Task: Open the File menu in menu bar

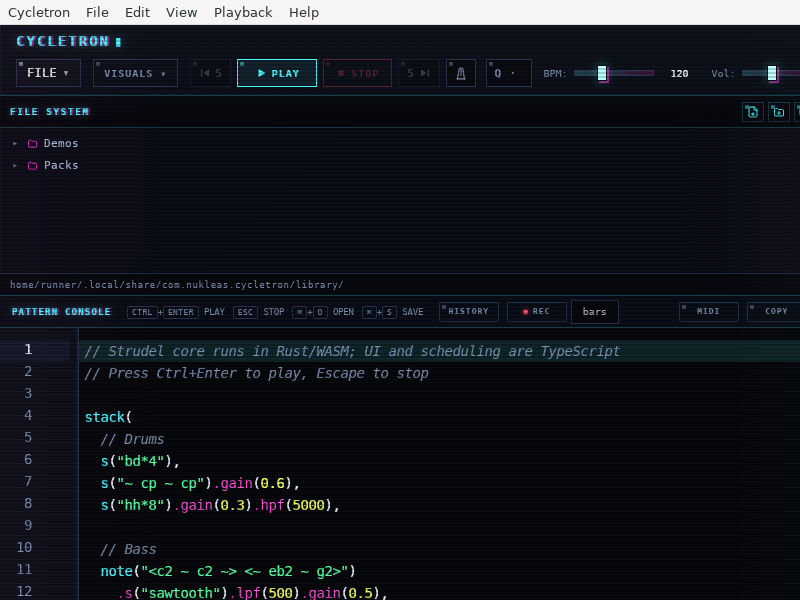Action: click(97, 12)
